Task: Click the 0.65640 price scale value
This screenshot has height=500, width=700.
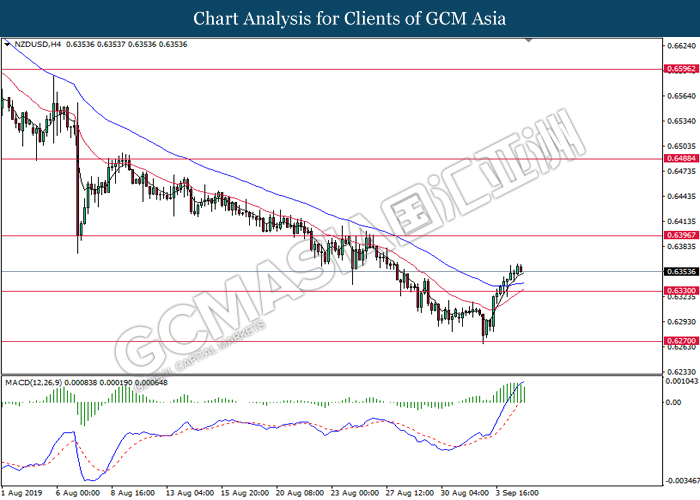Action: point(680,96)
